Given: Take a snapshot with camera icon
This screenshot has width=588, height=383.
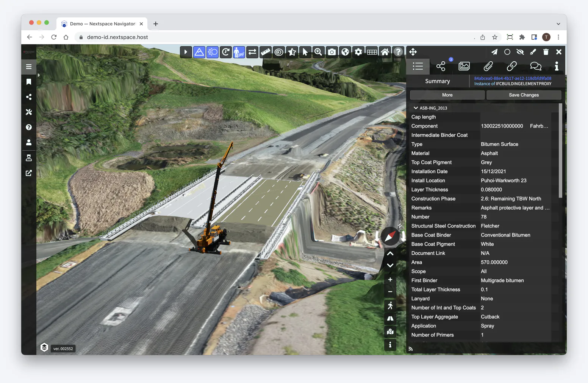Looking at the screenshot, I should (x=332, y=52).
